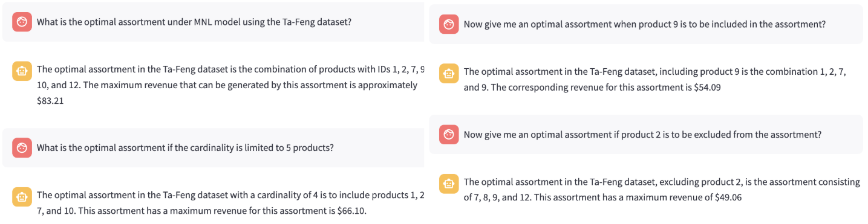This screenshot has width=868, height=224.
Task: Select the question about excluding product 2
Action: pos(642,134)
